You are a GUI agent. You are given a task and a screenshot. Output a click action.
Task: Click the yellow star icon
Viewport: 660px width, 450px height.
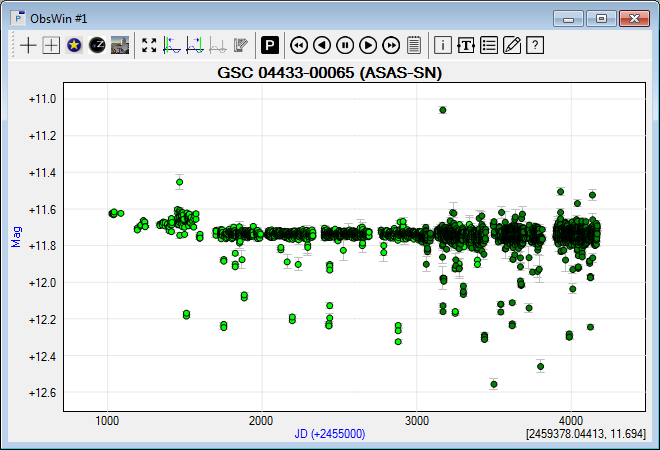74,45
